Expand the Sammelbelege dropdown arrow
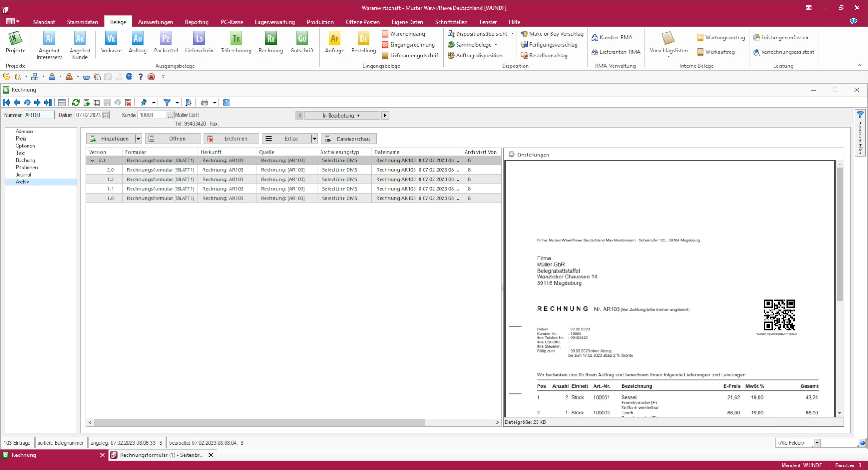The image size is (868, 470). point(496,45)
